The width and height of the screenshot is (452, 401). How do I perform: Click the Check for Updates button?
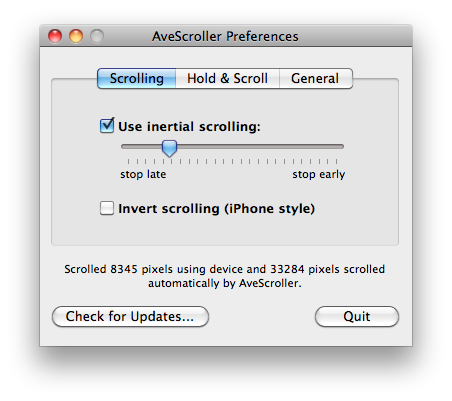point(130,316)
